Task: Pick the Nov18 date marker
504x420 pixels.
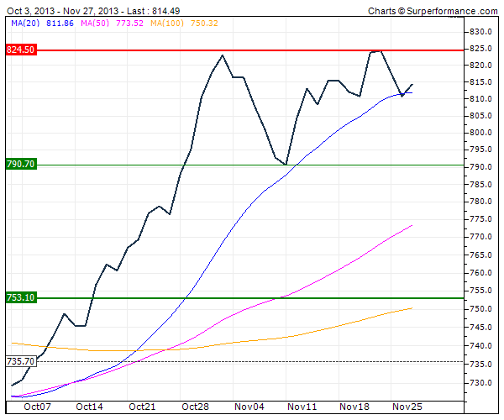Action: click(354, 406)
